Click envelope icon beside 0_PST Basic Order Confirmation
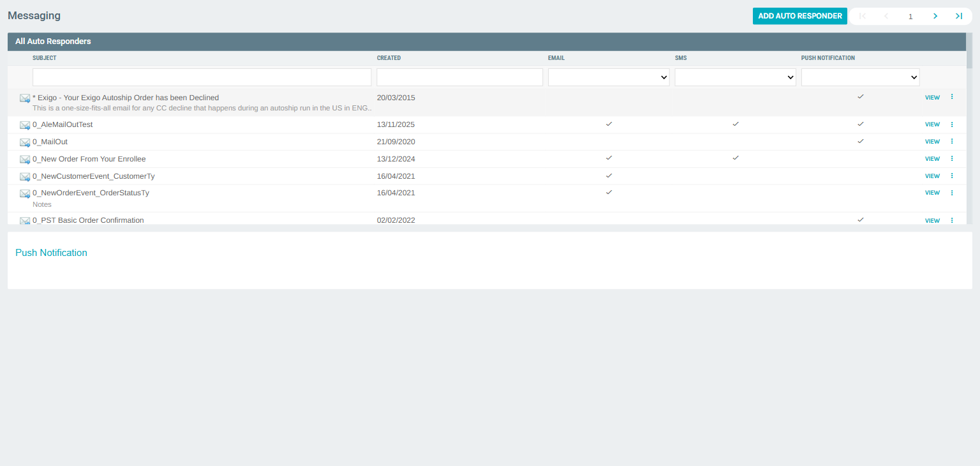Screen dimensions: 980x466 (x=25, y=221)
